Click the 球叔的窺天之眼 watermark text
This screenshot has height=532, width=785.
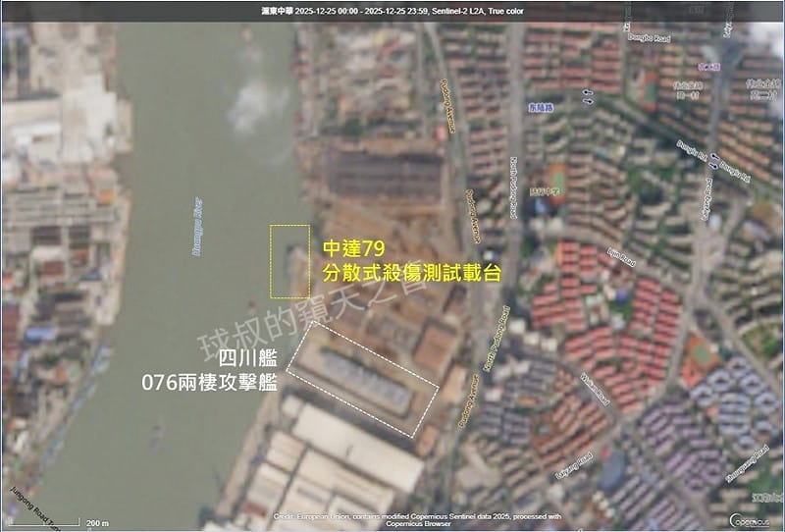coord(314,314)
